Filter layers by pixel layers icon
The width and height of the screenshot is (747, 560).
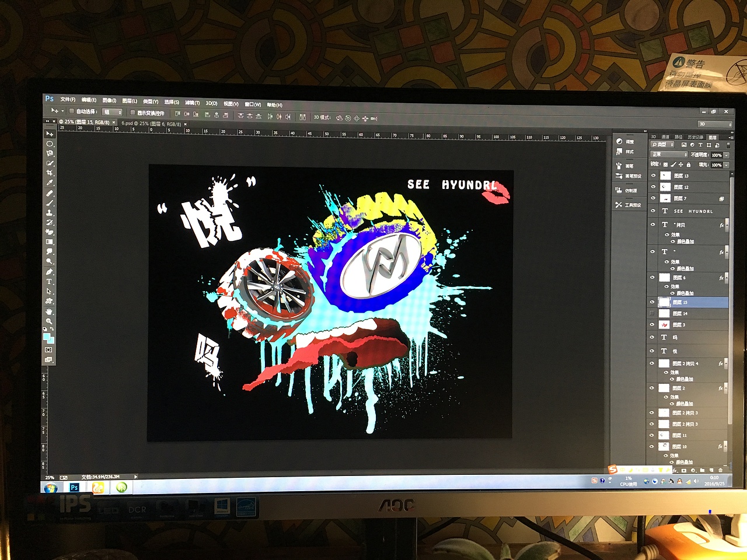tap(684, 145)
